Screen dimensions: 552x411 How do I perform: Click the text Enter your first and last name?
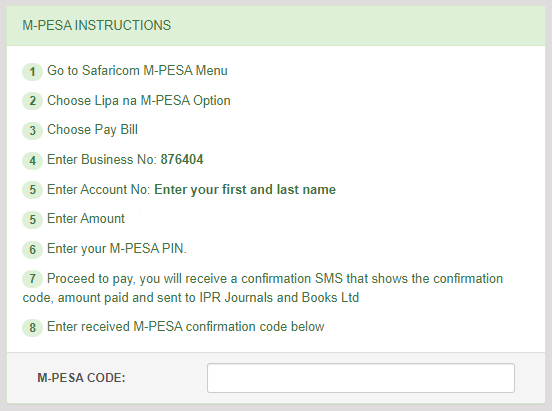pos(245,189)
